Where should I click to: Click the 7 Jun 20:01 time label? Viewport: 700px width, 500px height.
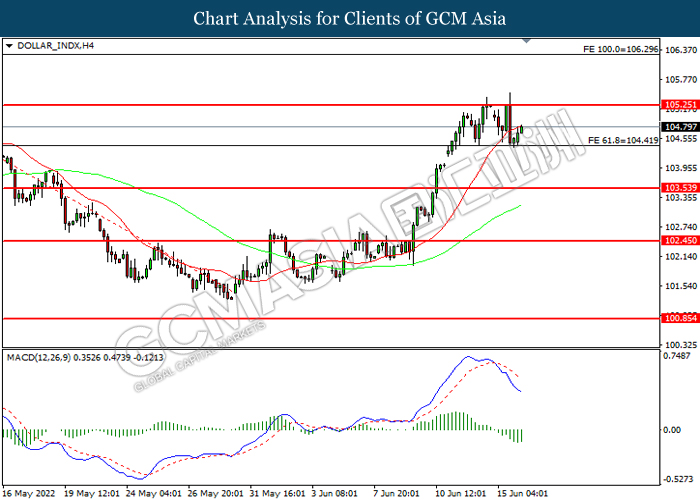pyautogui.click(x=396, y=493)
